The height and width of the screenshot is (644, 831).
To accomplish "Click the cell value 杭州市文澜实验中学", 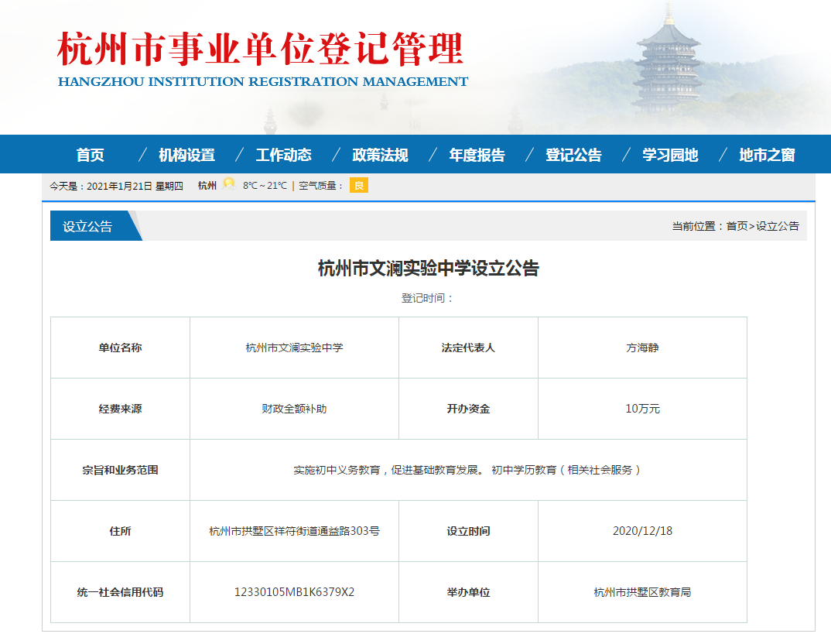I will (x=294, y=348).
